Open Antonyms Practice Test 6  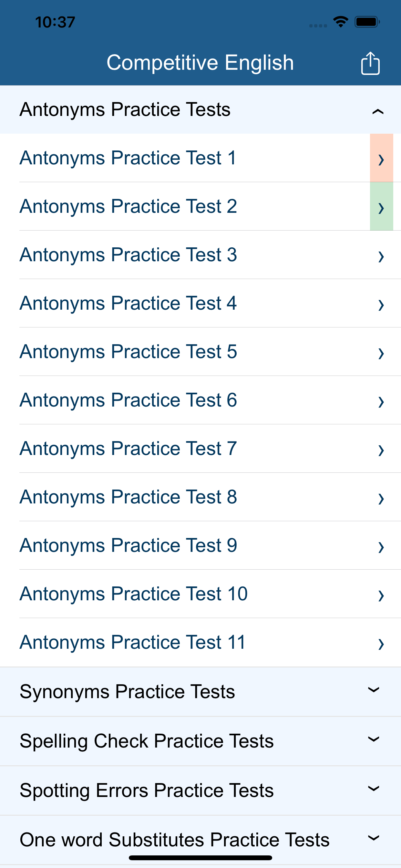128,400
